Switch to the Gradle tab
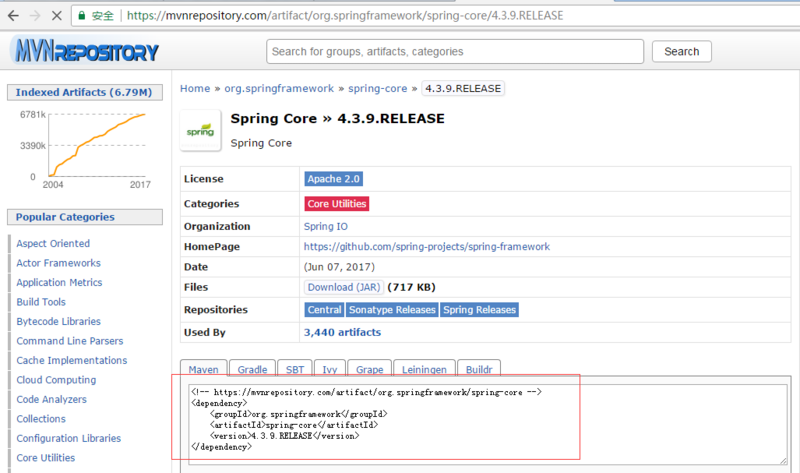 tap(253, 369)
